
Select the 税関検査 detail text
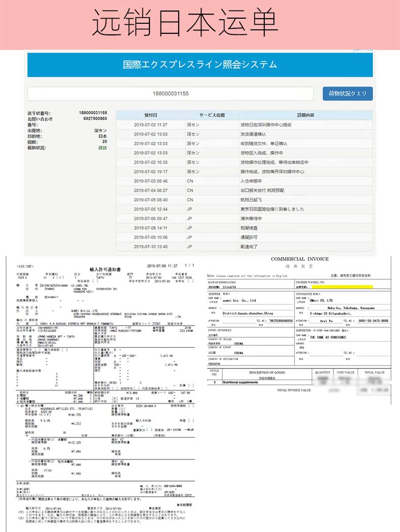pyautogui.click(x=249, y=228)
